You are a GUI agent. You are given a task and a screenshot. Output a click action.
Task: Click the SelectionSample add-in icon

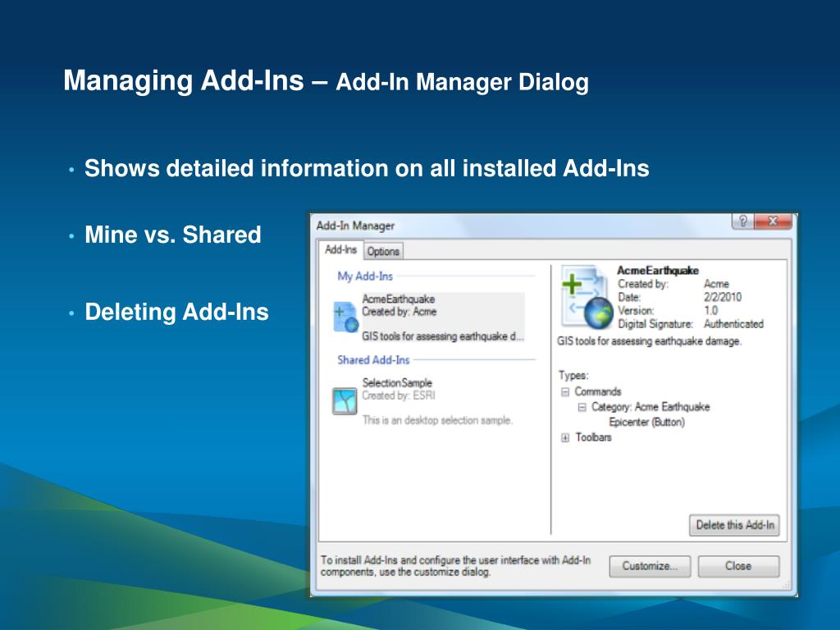pyautogui.click(x=345, y=401)
